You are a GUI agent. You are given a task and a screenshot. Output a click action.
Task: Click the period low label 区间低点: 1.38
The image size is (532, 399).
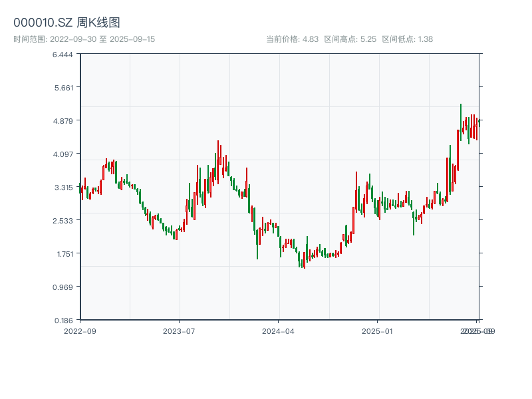point(407,39)
